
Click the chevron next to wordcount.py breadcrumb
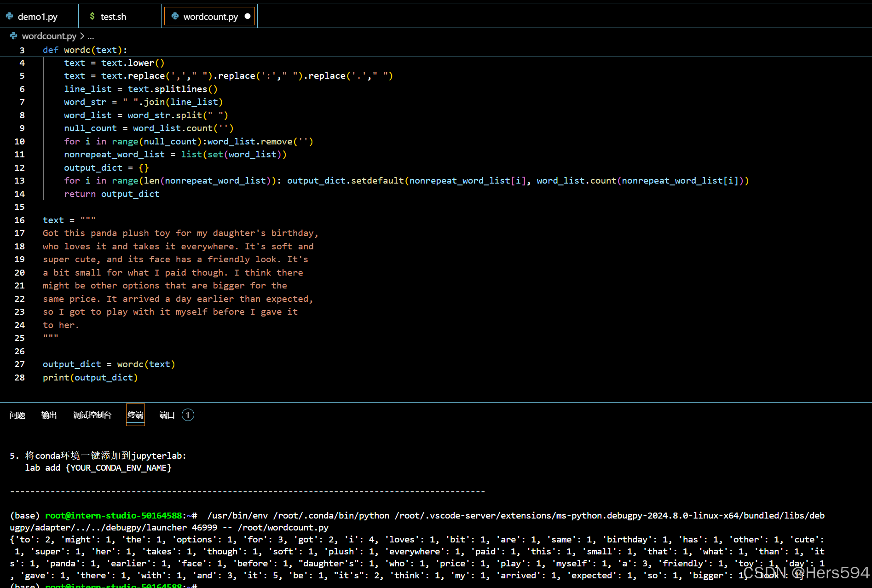coord(82,35)
